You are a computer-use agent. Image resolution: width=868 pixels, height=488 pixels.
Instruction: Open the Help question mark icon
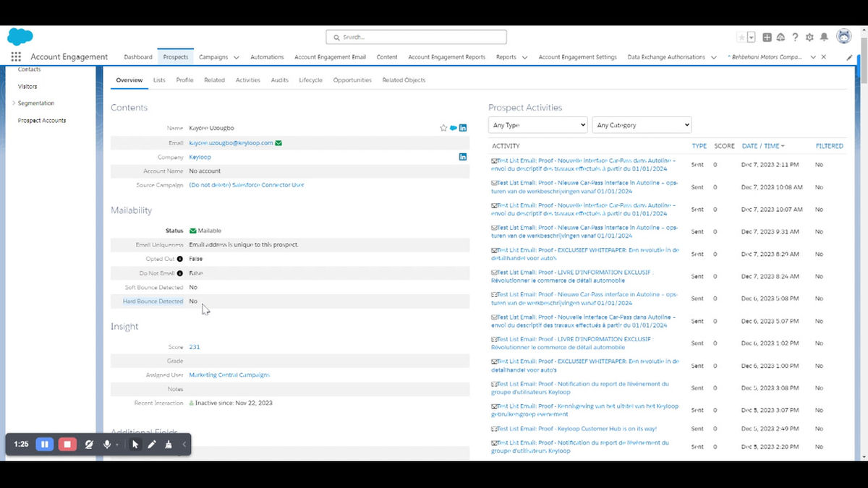pos(795,37)
